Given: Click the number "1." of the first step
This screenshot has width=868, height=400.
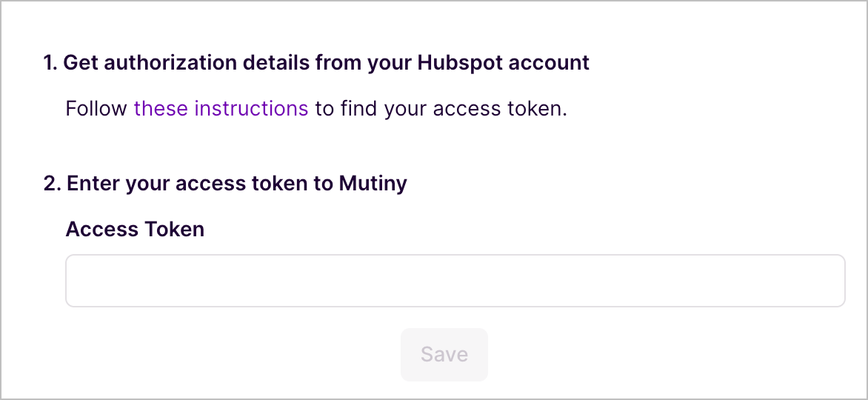Looking at the screenshot, I should (50, 63).
